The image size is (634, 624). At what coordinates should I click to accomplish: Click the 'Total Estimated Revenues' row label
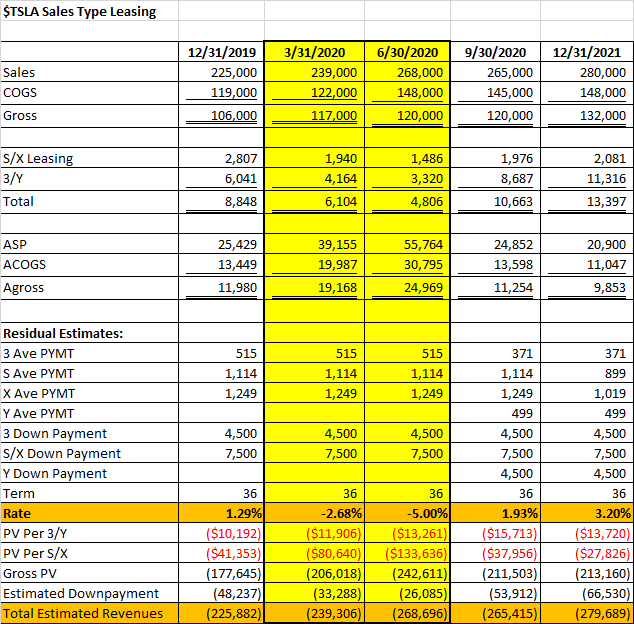point(83,614)
